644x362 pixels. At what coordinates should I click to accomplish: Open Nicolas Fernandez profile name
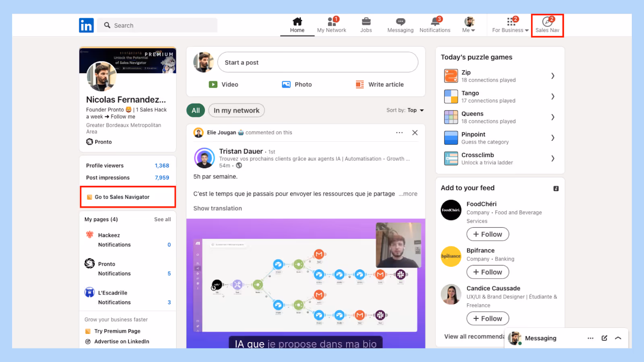pyautogui.click(x=126, y=99)
